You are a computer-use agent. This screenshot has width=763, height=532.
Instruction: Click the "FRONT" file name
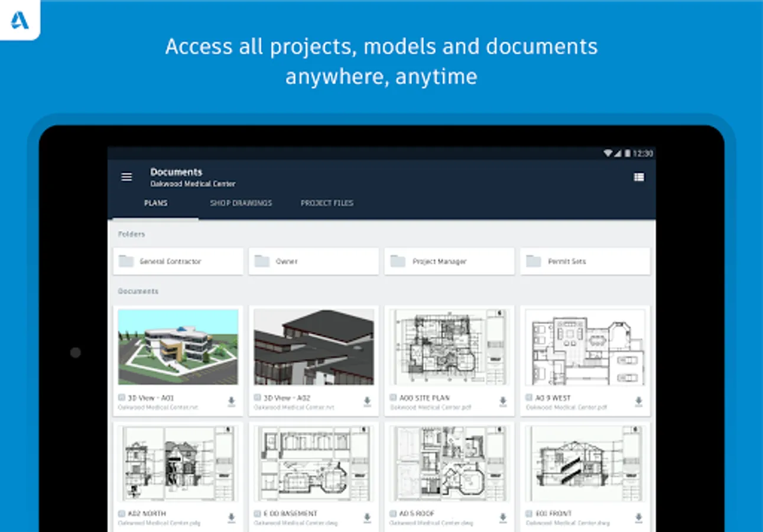pos(553,514)
